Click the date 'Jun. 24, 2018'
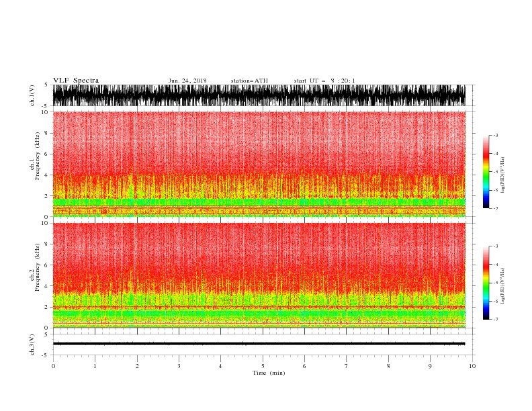 [x=187, y=81]
